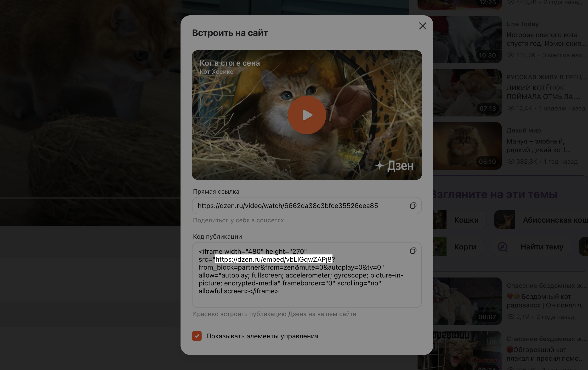Open video titled ДИКИЙ КОТЁНОК ПОЙМАЛА ОТМЫЛА
This screenshot has height=370, width=588.
[543, 92]
